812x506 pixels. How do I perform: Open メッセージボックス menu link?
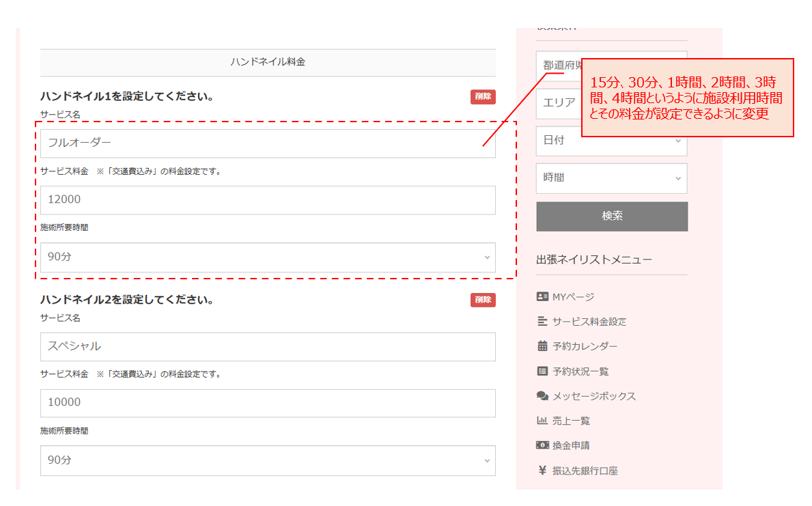tap(593, 396)
